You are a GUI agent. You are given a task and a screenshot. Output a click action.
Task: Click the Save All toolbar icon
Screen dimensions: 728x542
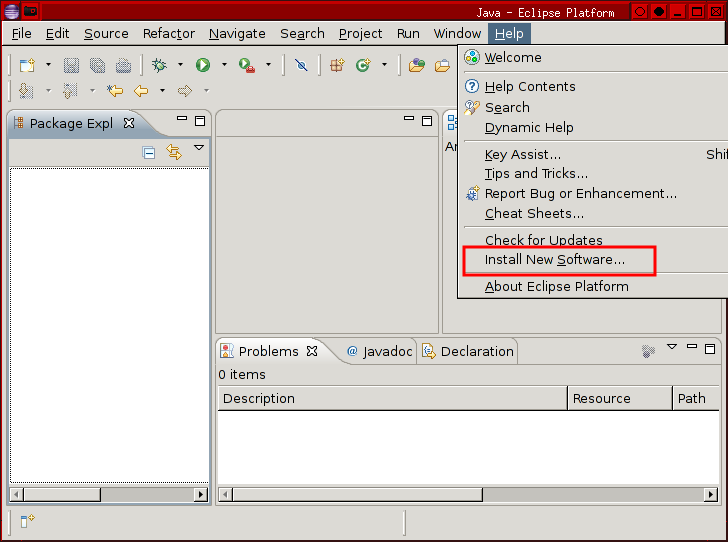pos(98,65)
